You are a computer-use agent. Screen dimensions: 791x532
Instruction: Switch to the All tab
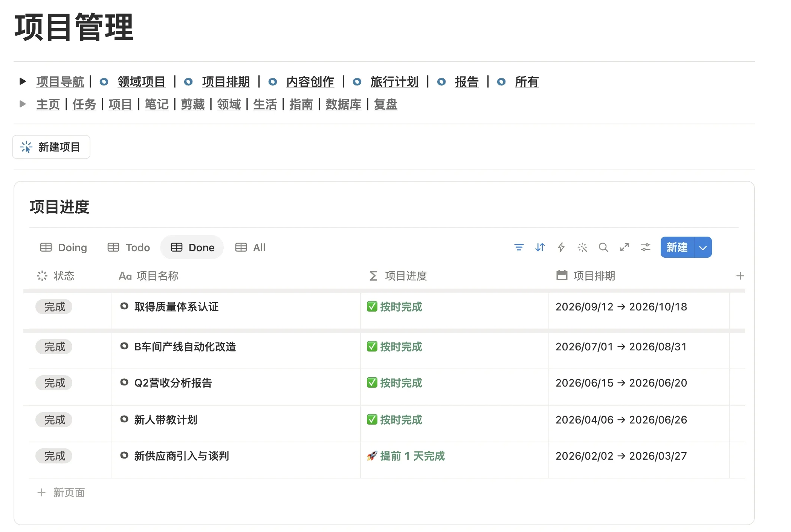click(250, 247)
